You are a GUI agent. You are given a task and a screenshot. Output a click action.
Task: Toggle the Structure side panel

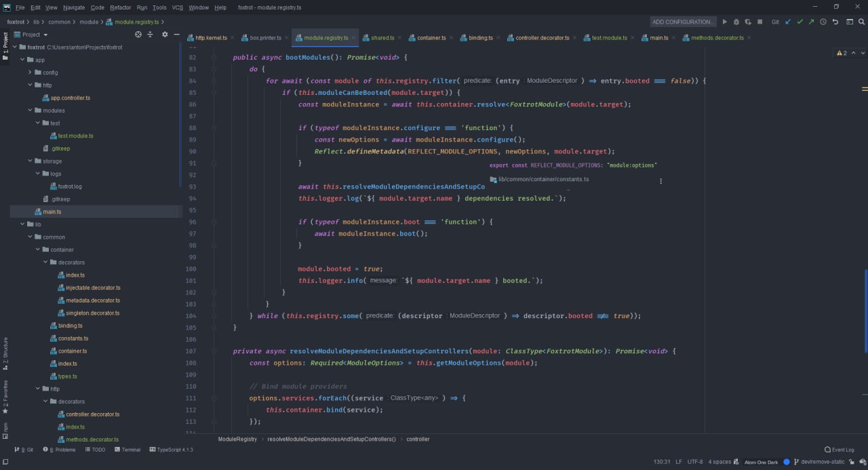coord(5,350)
